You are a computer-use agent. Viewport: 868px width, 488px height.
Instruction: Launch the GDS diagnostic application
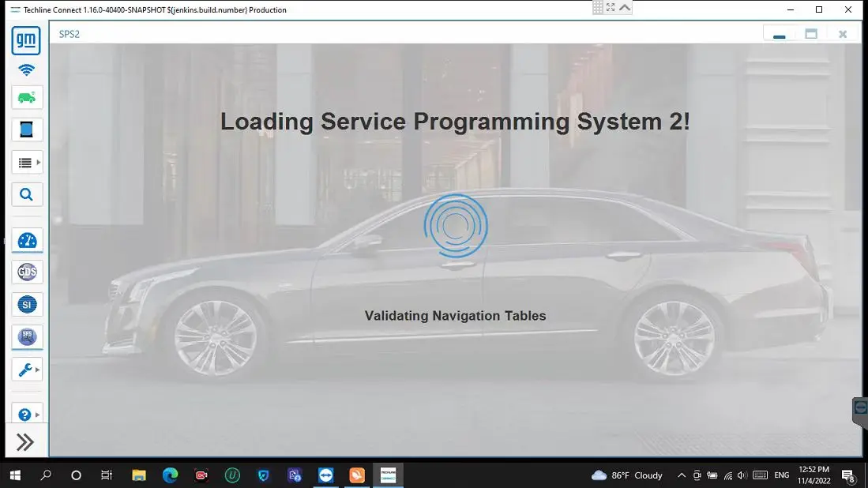[x=27, y=272]
